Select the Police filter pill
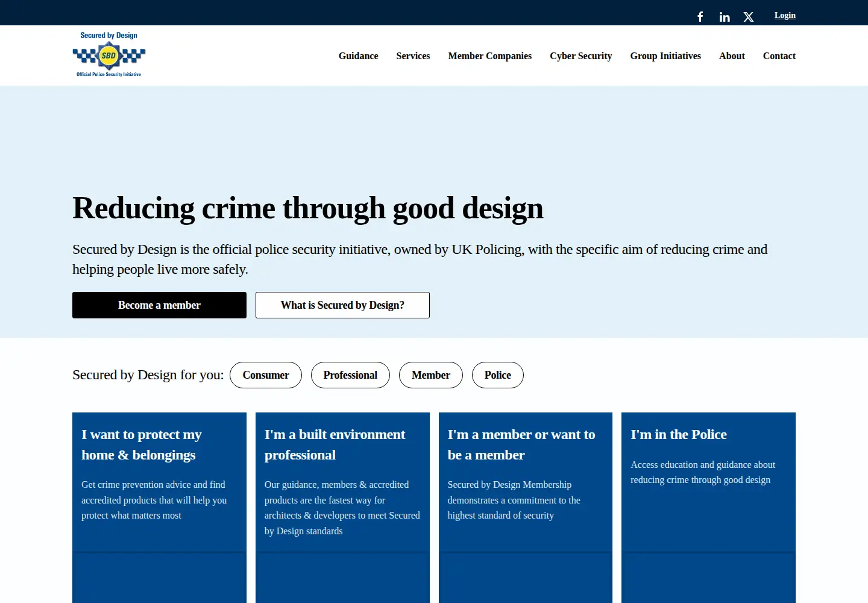 click(498, 375)
